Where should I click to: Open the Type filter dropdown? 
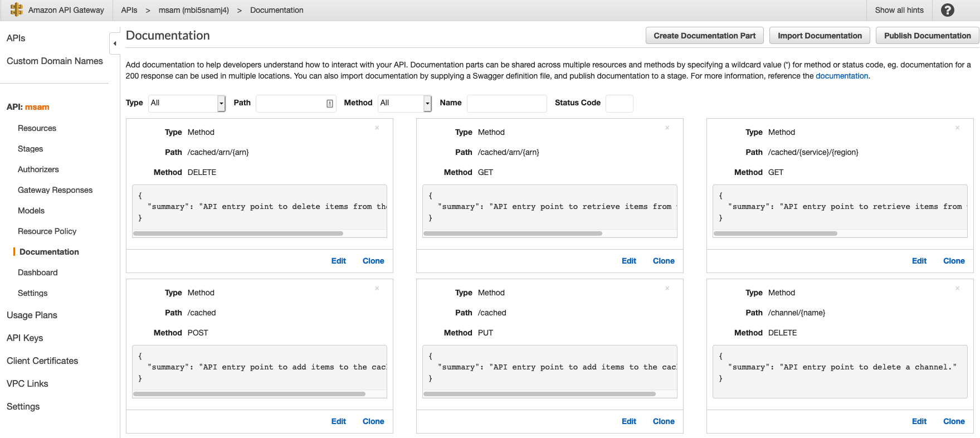[x=187, y=103]
